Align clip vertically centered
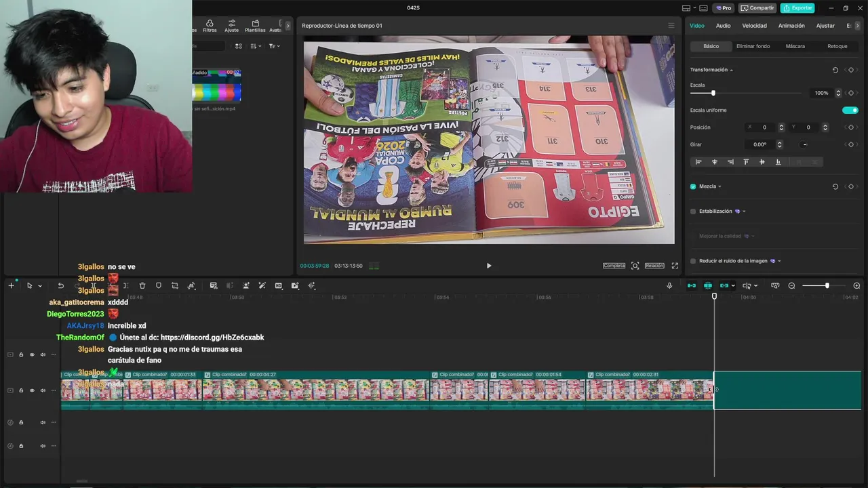This screenshot has width=868, height=488. point(762,162)
